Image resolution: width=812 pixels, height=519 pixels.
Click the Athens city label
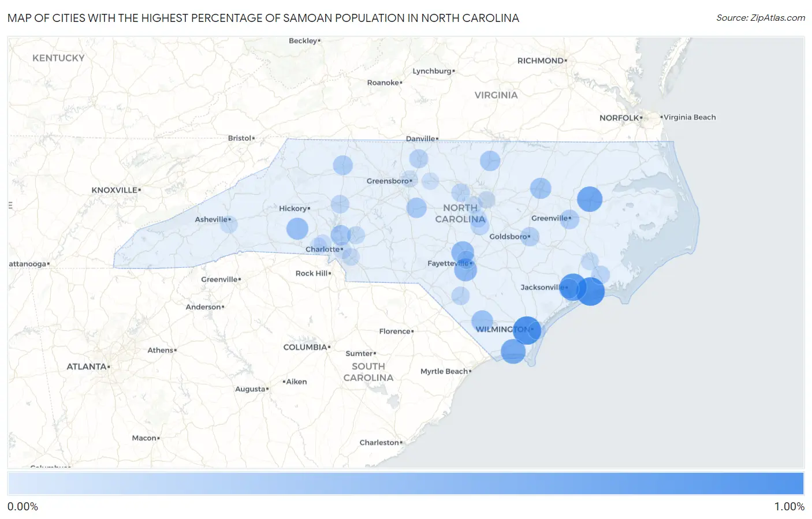coord(161,350)
